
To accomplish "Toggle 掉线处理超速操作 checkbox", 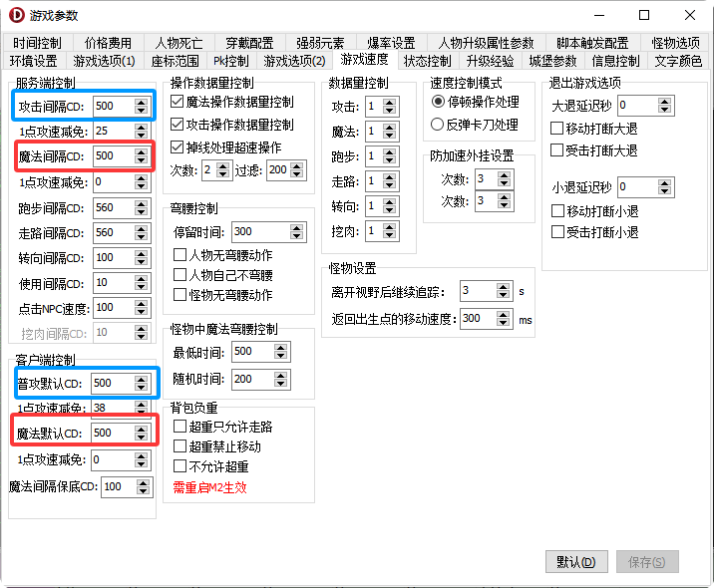I will 225,147.
